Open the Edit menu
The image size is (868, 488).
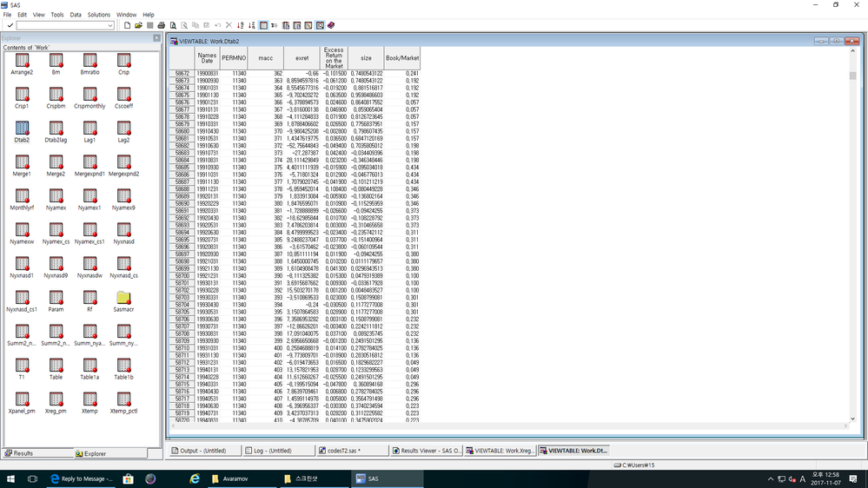click(x=22, y=15)
